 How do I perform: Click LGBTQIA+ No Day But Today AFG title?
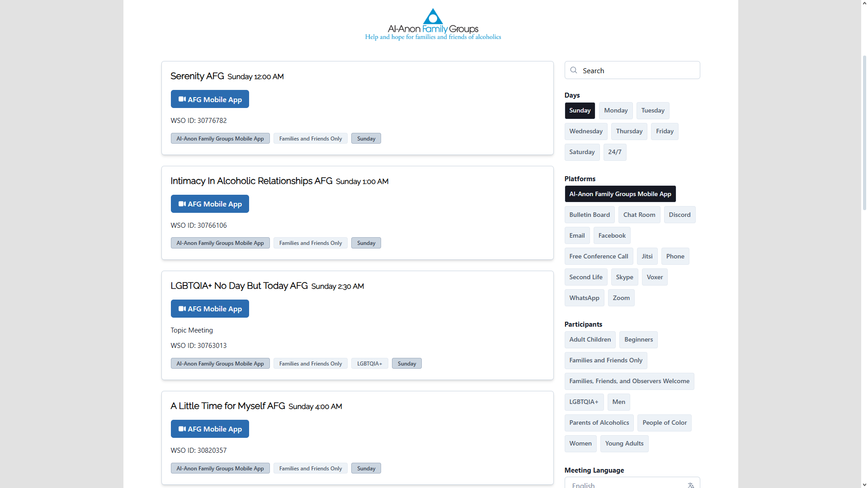(x=239, y=286)
